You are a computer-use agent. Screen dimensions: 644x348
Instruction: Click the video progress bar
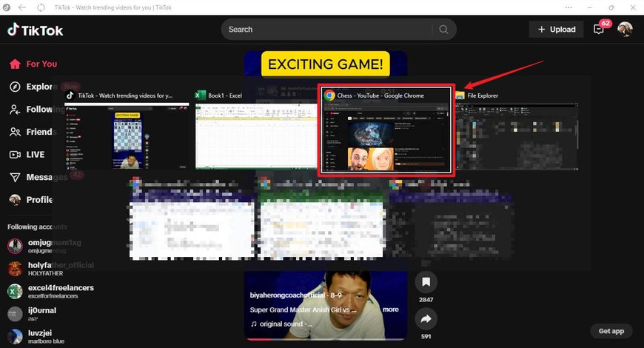[x=326, y=339]
